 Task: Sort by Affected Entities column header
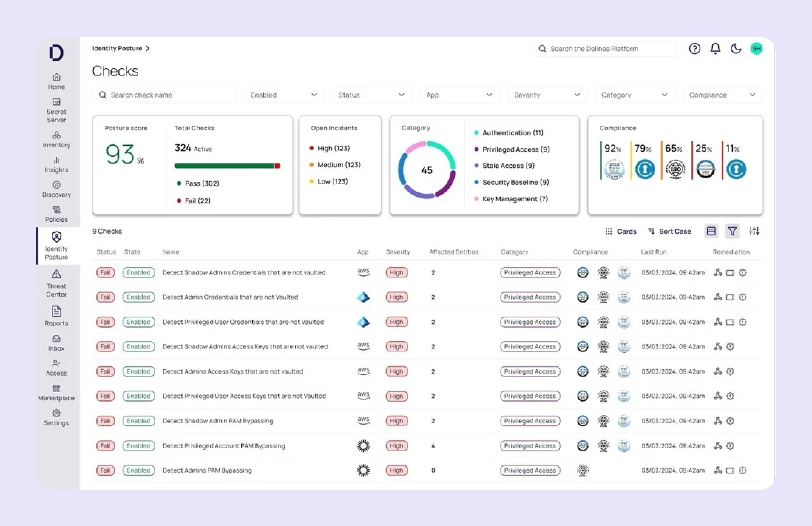(453, 252)
